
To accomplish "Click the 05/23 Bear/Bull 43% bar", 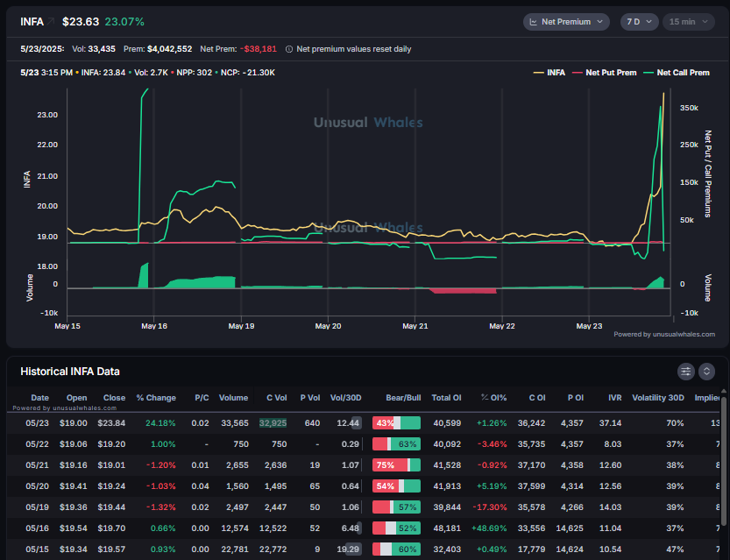I will 396,423.
